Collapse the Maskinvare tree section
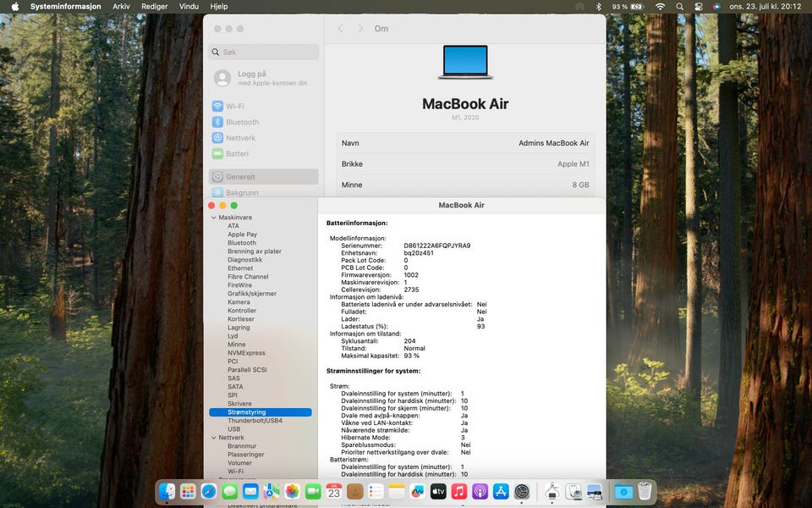The image size is (812, 508). pyautogui.click(x=213, y=218)
